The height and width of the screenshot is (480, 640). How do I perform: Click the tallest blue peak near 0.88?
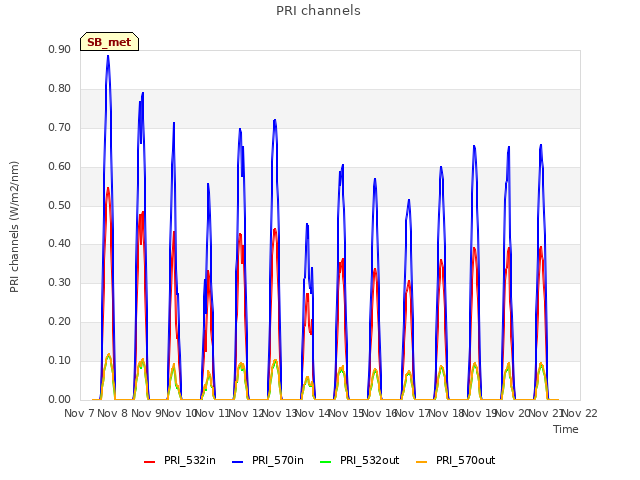click(108, 56)
